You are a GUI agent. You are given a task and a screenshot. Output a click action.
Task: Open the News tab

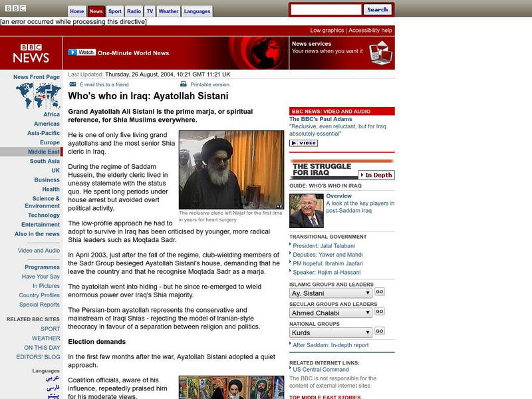click(x=96, y=11)
